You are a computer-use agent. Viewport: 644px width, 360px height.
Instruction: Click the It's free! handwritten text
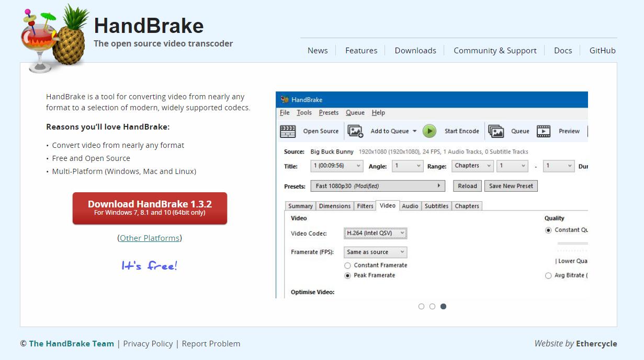coord(150,265)
